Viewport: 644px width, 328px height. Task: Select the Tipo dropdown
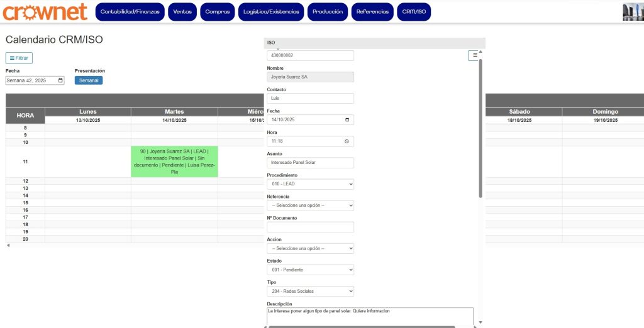coord(310,291)
